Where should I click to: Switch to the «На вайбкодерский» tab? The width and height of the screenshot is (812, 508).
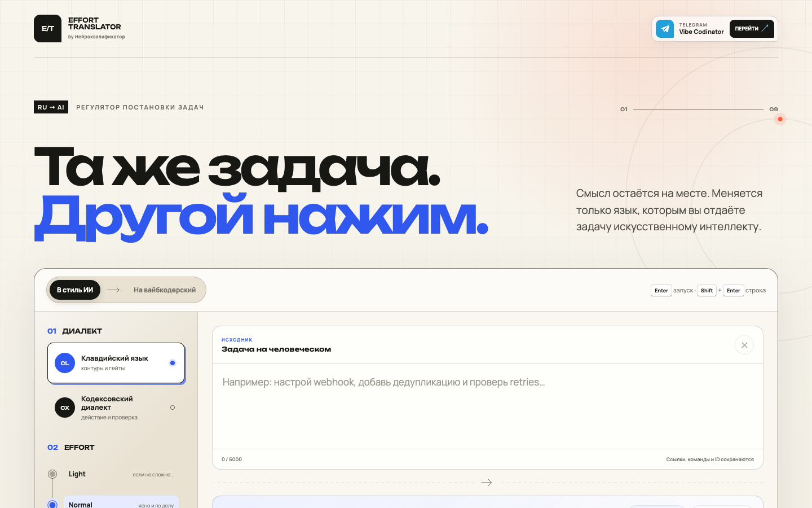[x=165, y=290]
